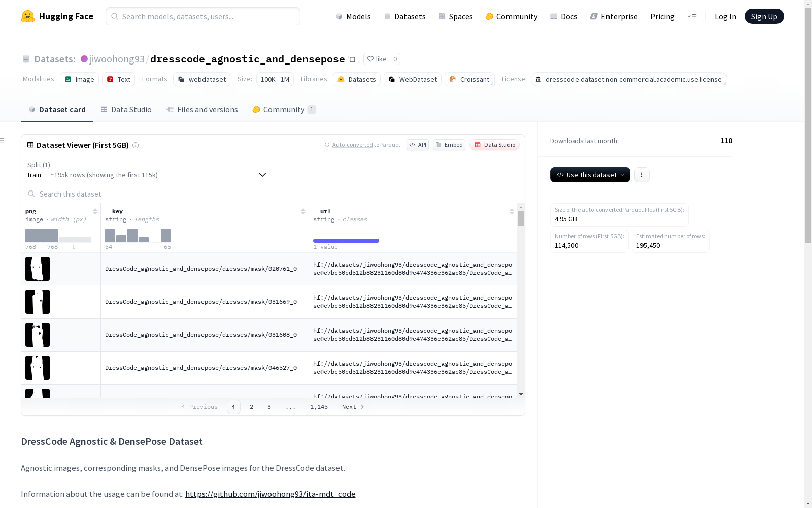812x508 pixels.
Task: Focus the Search this dataset field
Action: pos(273,194)
